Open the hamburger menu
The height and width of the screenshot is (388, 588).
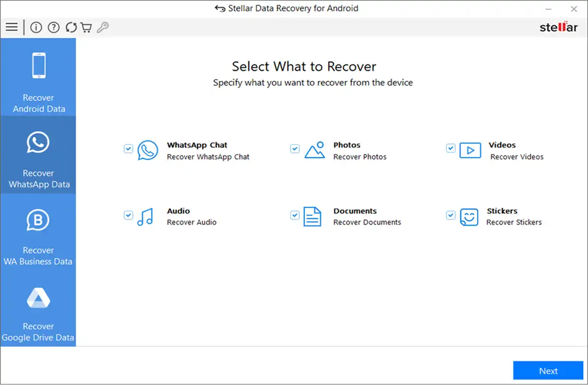(11, 27)
